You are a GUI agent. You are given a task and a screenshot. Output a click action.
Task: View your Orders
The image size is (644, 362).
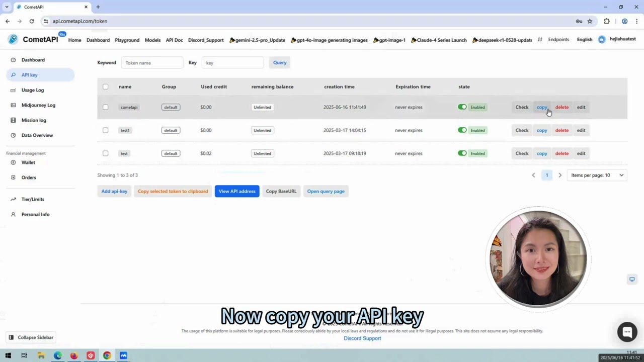(29, 177)
